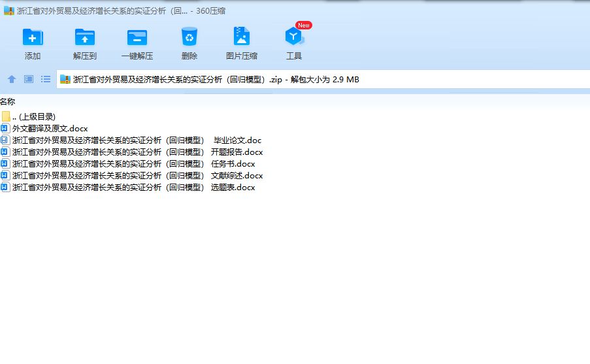Go up one level with the up arrow
Screen dimensions: 590x364
[x=12, y=79]
